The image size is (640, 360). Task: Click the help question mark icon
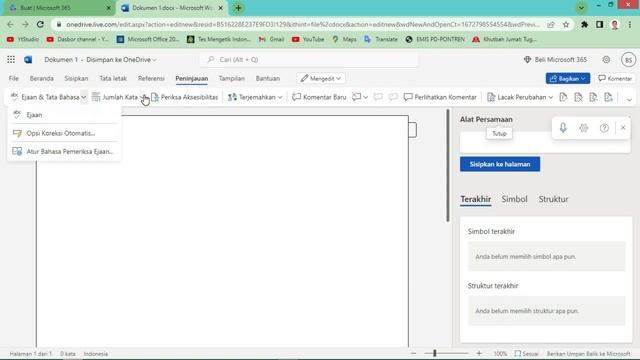point(604,128)
